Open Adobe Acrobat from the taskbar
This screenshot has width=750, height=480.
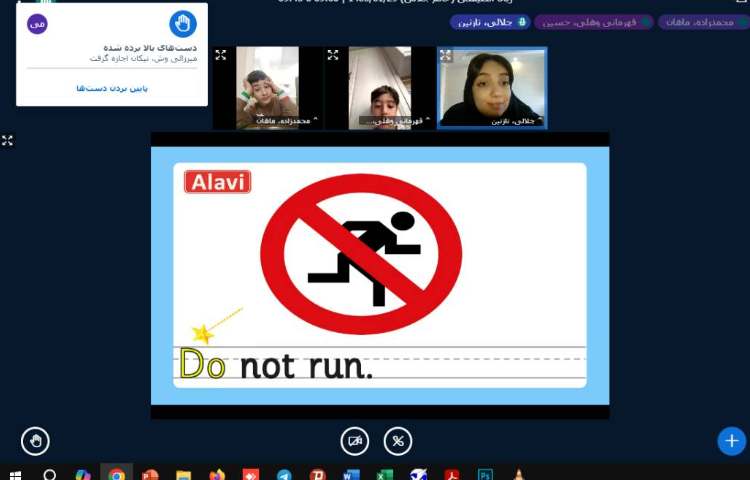pyautogui.click(x=452, y=474)
